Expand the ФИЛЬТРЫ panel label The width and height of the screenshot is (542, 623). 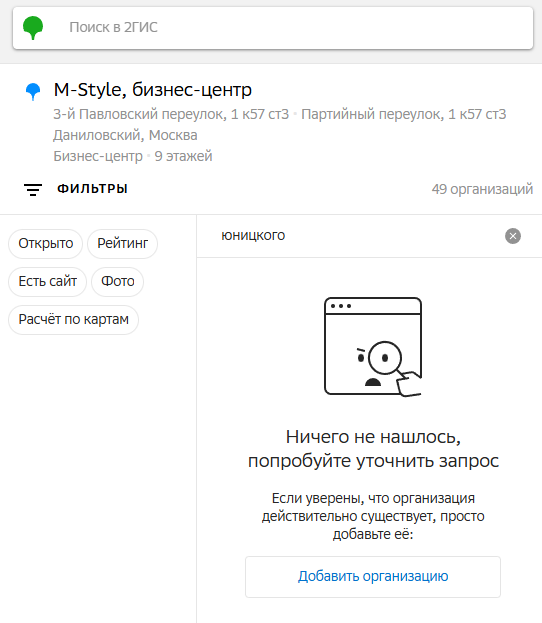point(92,189)
